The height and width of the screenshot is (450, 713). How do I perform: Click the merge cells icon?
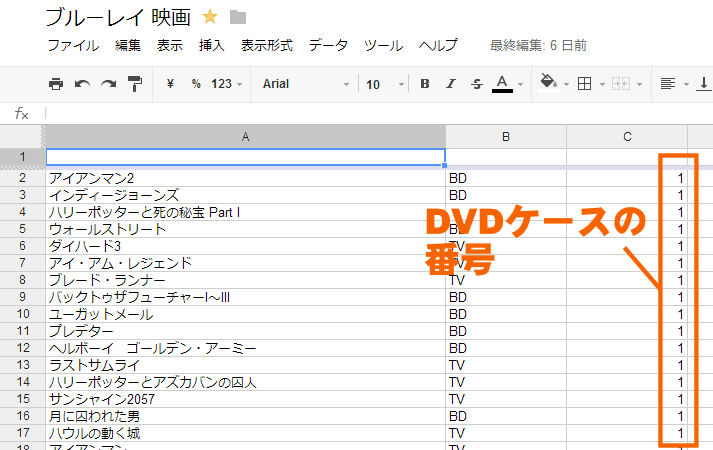(x=621, y=84)
